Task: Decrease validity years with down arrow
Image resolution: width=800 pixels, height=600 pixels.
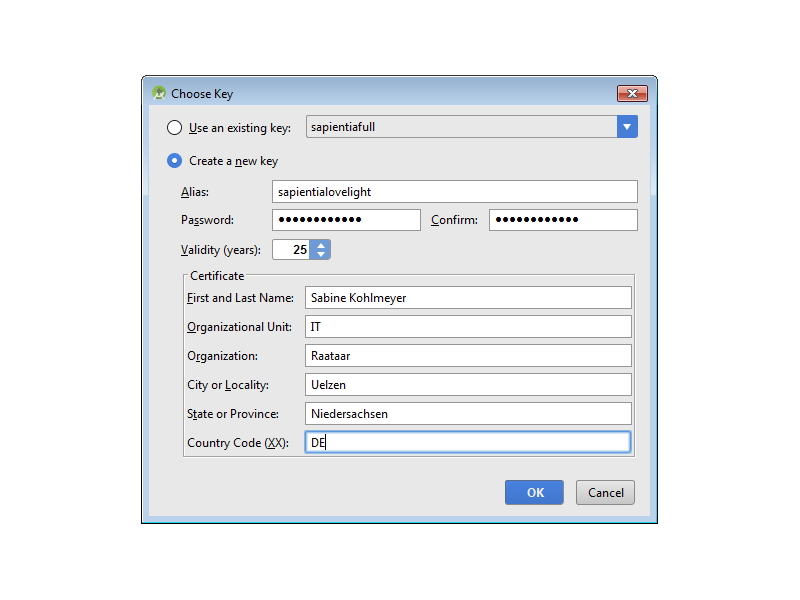Action: 321,255
